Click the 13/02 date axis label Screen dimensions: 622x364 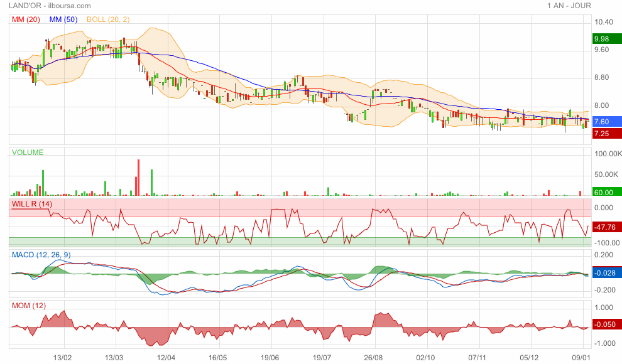(x=63, y=358)
